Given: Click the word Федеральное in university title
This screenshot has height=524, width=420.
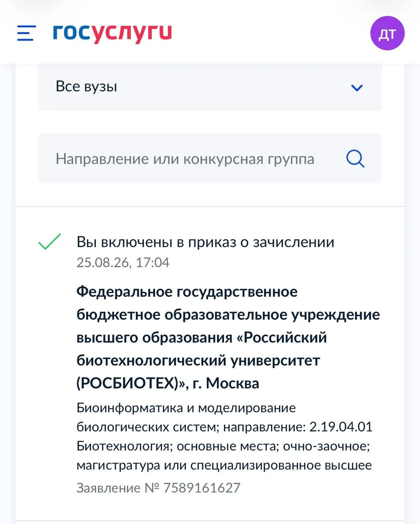Looking at the screenshot, I should click(124, 292).
